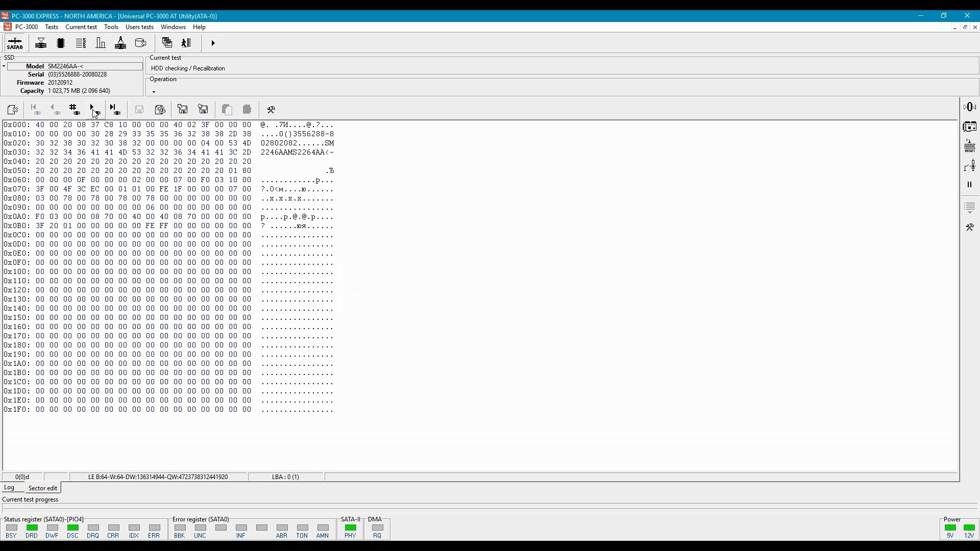Open the bar chart icon tool
Screen dimensions: 980x551
tap(101, 43)
